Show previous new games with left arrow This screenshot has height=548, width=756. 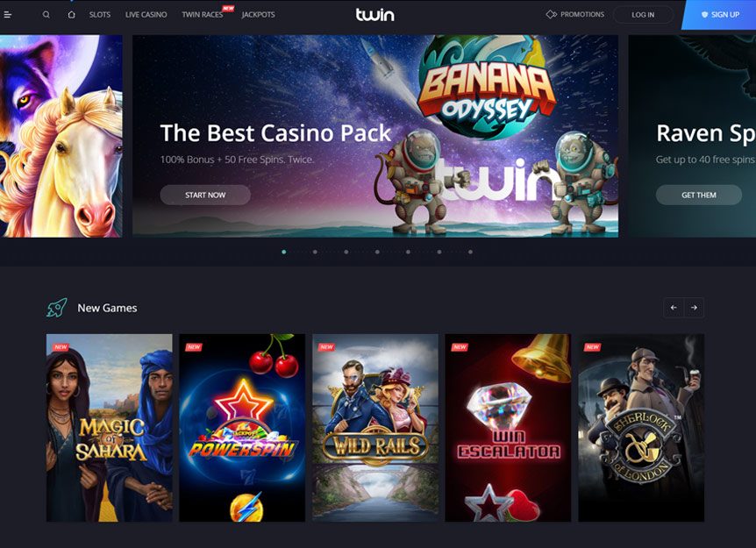pos(674,308)
